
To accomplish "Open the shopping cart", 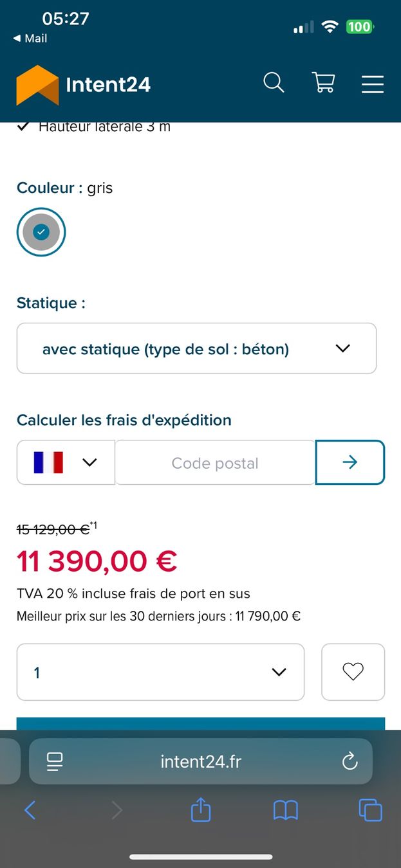I will (x=323, y=83).
